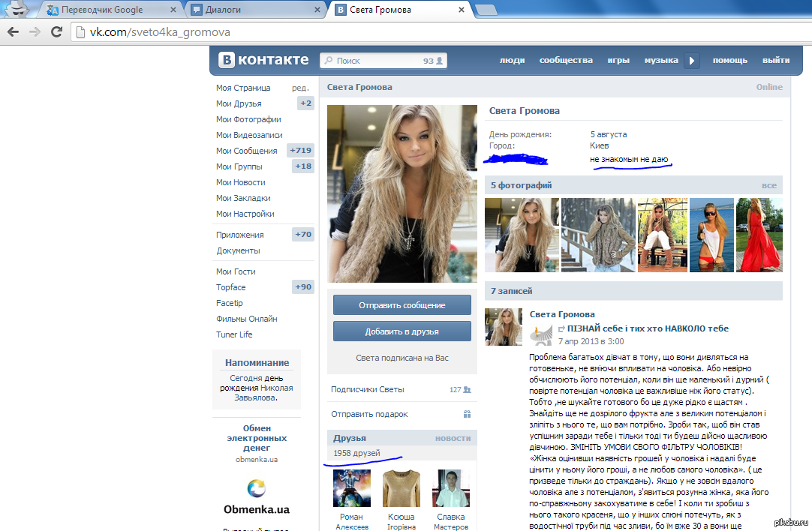Image resolution: width=812 pixels, height=531 pixels.
Task: Click the gift icon beside Отправить подарок
Action: coord(467,414)
